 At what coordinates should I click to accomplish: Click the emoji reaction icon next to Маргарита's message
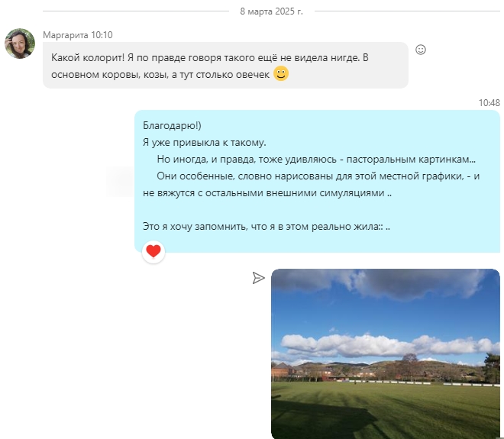(421, 50)
